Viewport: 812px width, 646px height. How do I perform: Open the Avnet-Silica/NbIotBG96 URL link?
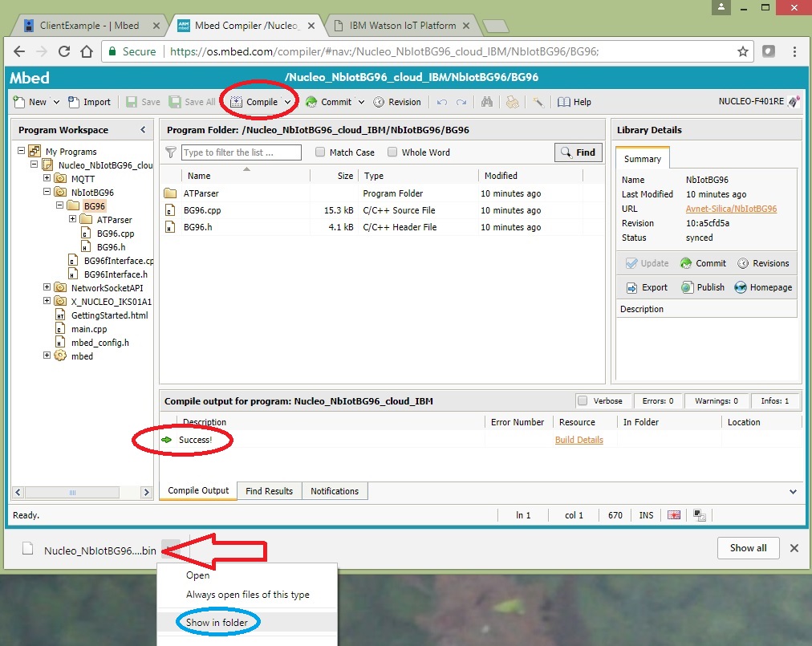click(731, 208)
